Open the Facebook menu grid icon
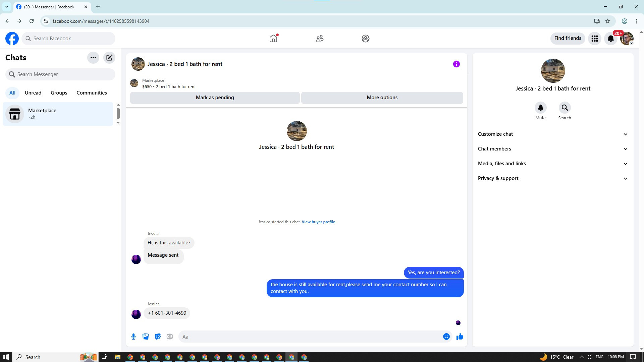644x362 pixels. tap(595, 39)
